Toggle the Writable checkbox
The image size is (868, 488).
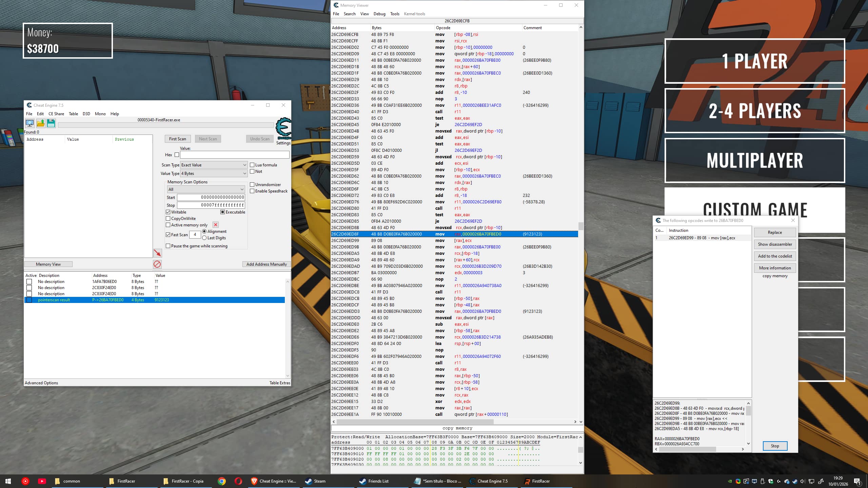point(168,212)
